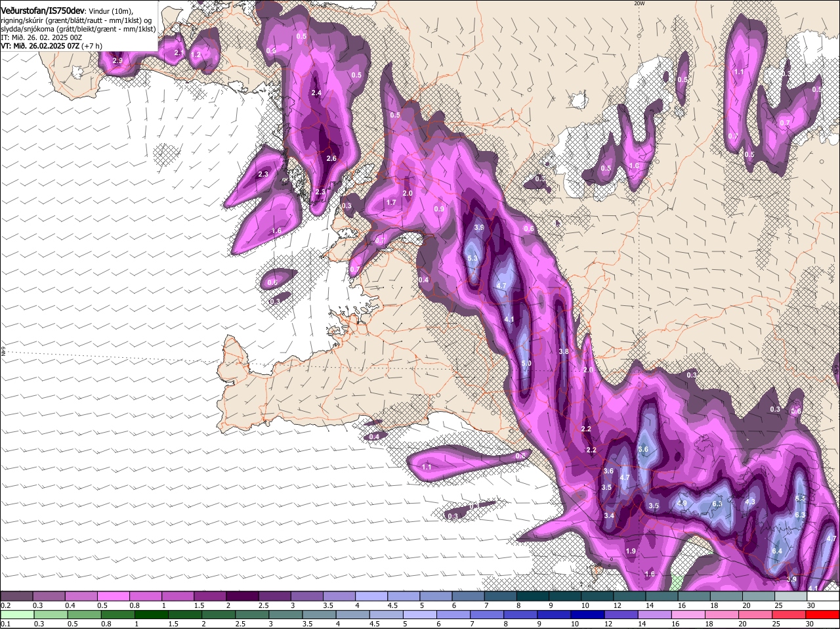Pick upper legend dark purple swatch at 2
The width and height of the screenshot is (840, 629).
pyautogui.click(x=242, y=596)
